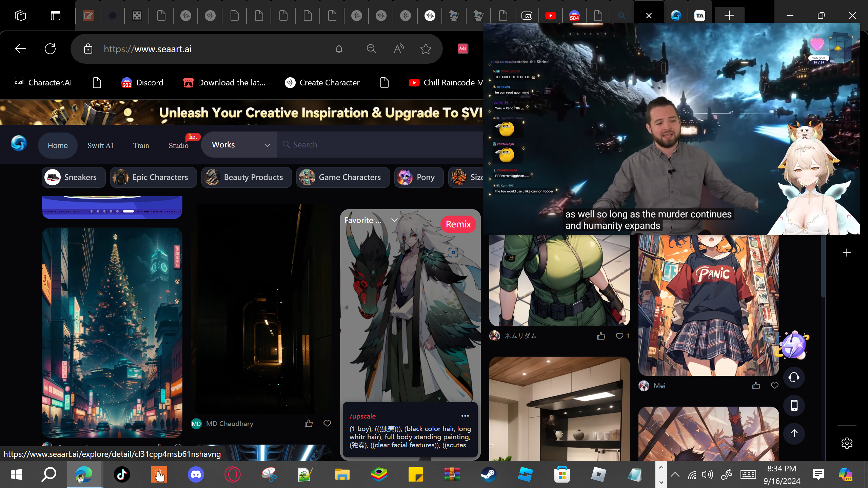Viewport: 868px width, 488px height.
Task: Open the sidebar settings gear
Action: [x=847, y=443]
